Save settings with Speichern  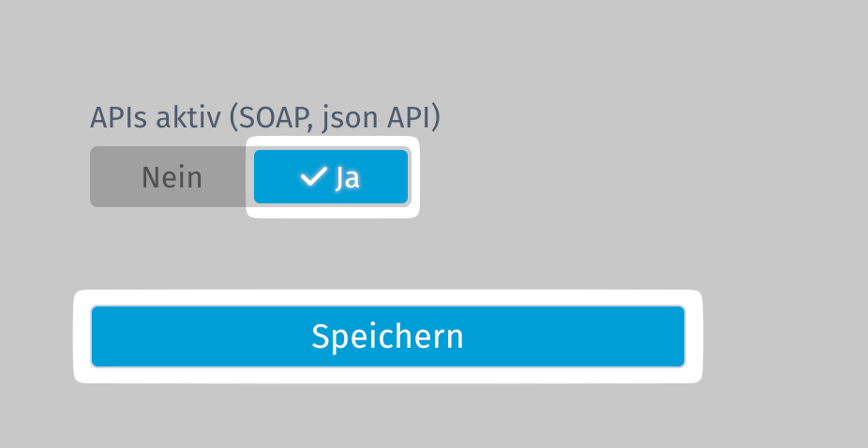click(387, 336)
